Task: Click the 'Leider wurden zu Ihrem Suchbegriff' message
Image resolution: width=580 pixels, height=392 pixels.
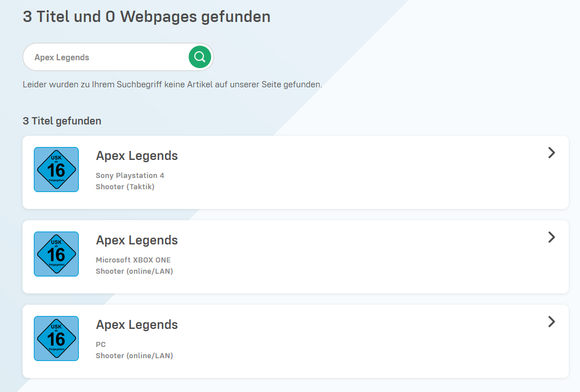Action: point(172,84)
